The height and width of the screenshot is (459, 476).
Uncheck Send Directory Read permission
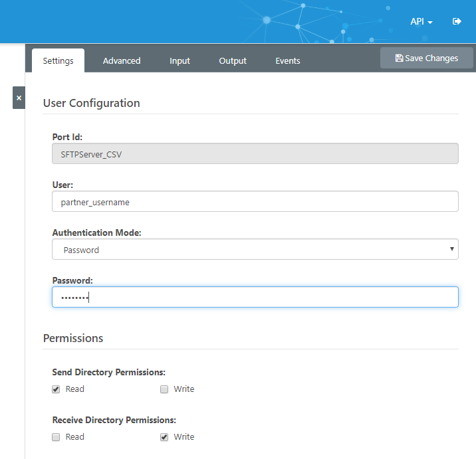click(x=56, y=389)
